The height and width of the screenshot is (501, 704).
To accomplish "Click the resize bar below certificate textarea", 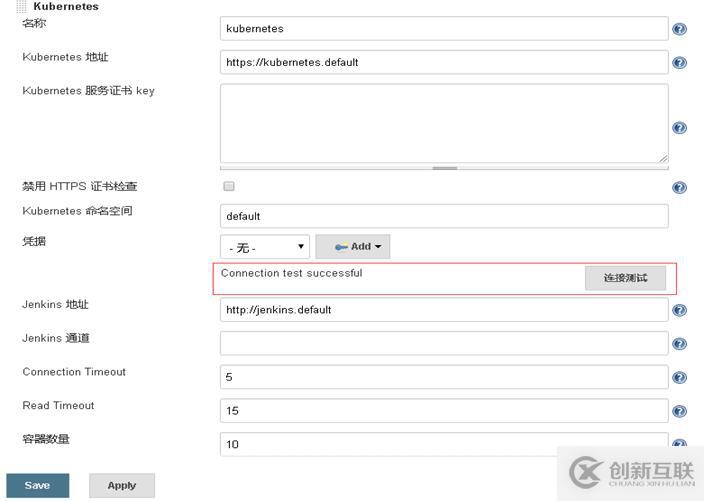I will click(x=444, y=168).
